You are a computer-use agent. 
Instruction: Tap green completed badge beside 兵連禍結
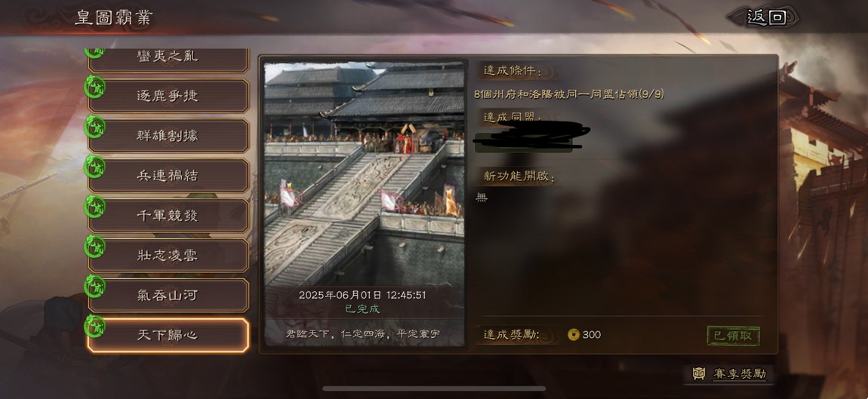pyautogui.click(x=94, y=166)
